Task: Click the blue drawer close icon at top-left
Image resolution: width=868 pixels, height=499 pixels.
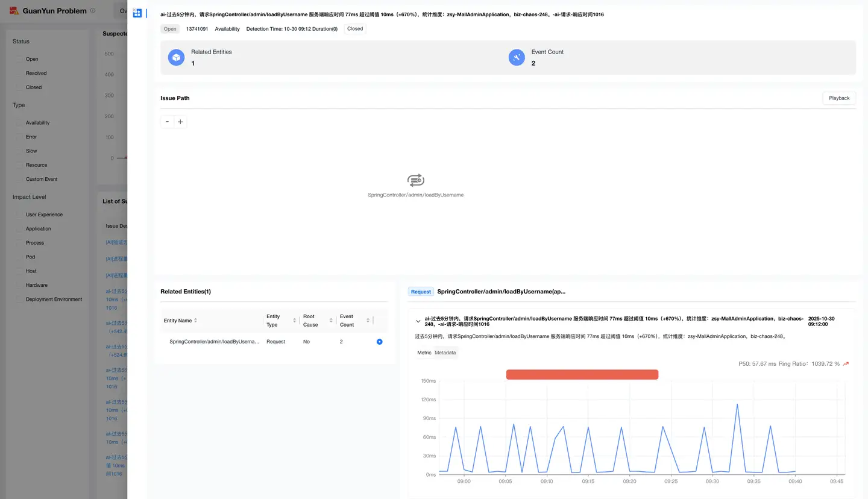Action: pos(137,13)
